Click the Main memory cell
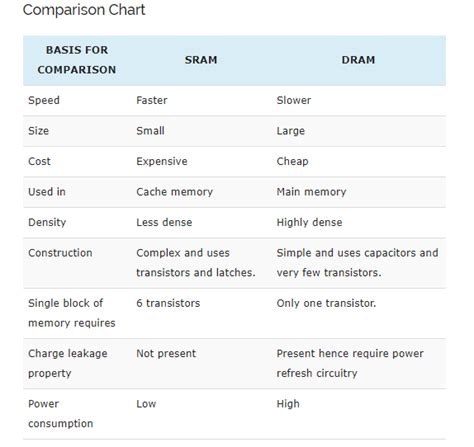Image resolution: width=474 pixels, height=447 pixels. point(311,192)
